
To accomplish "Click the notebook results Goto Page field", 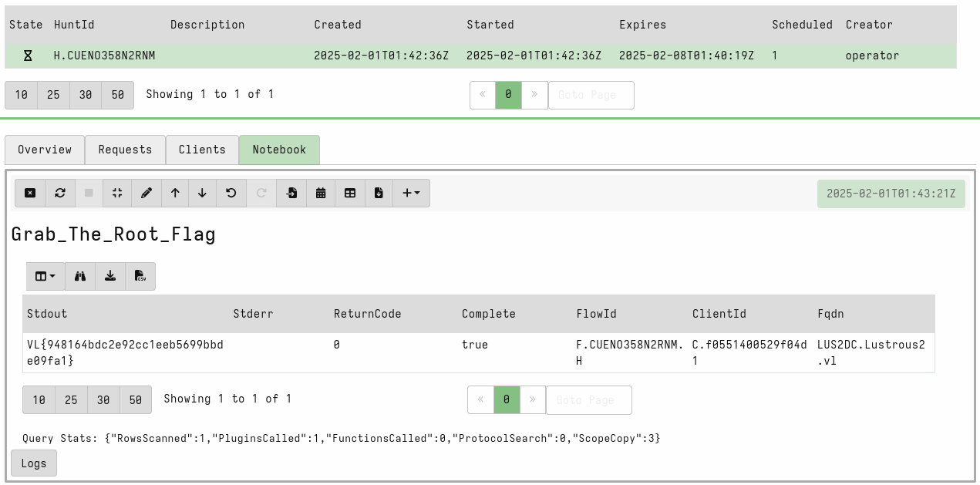I will point(589,399).
